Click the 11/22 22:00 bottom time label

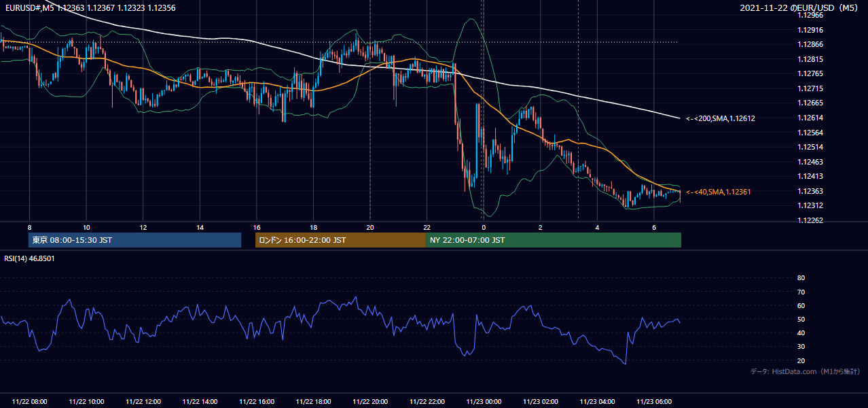[427, 402]
